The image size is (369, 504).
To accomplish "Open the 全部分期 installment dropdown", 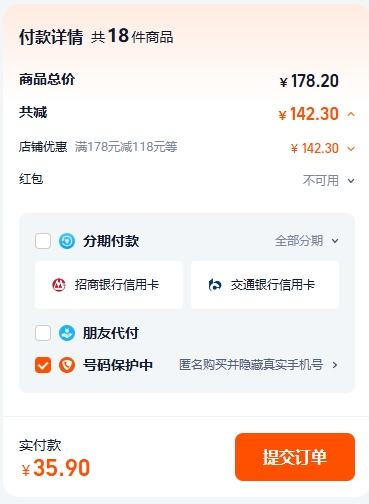I will [307, 241].
